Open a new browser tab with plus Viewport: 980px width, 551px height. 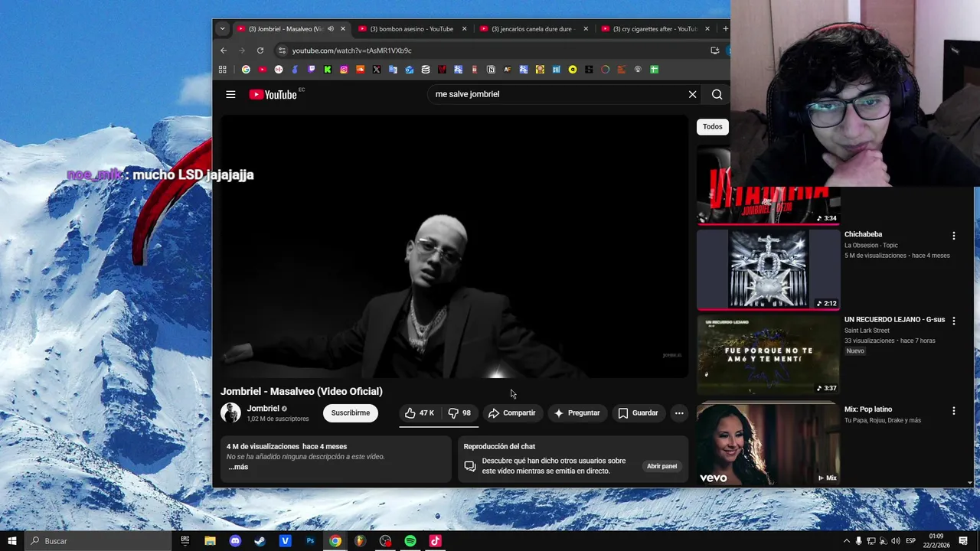pyautogui.click(x=725, y=29)
